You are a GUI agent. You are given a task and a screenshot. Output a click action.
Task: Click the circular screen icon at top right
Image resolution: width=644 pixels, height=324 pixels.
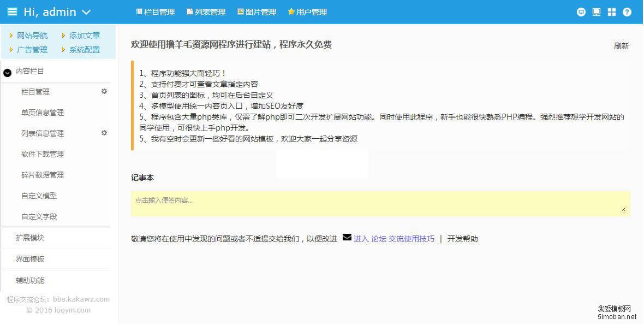click(581, 11)
